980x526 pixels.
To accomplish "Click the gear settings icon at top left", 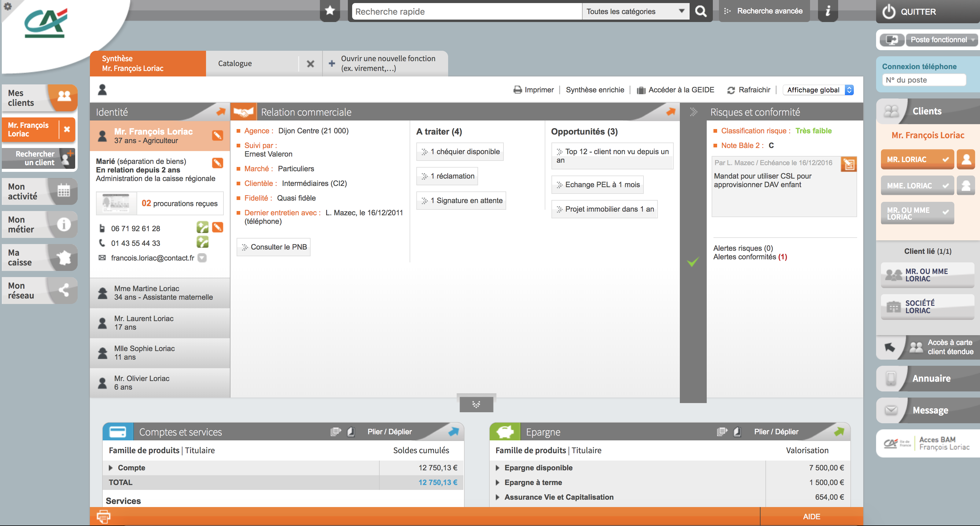I will [x=8, y=6].
